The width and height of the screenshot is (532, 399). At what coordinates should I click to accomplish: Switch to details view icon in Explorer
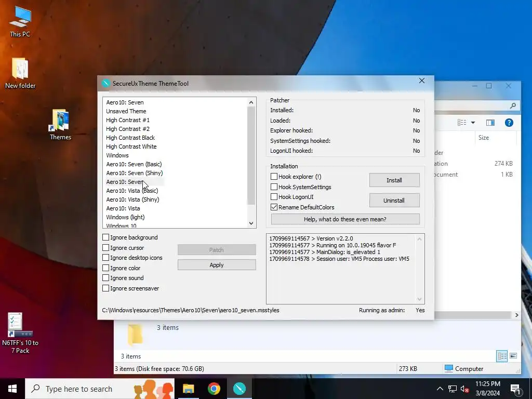502,356
